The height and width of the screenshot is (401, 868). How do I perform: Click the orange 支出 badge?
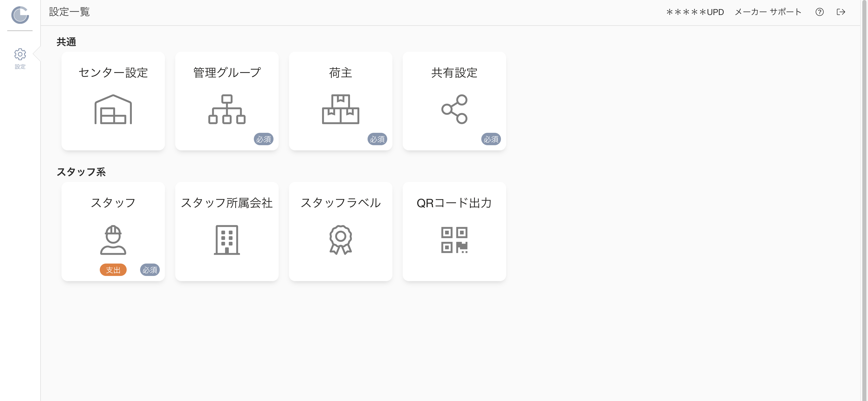pos(113,270)
